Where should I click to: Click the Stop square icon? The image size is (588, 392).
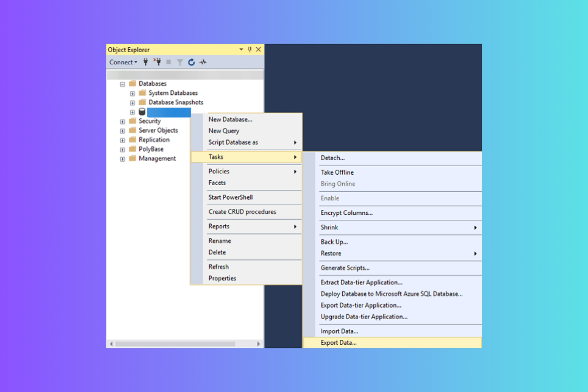(168, 62)
